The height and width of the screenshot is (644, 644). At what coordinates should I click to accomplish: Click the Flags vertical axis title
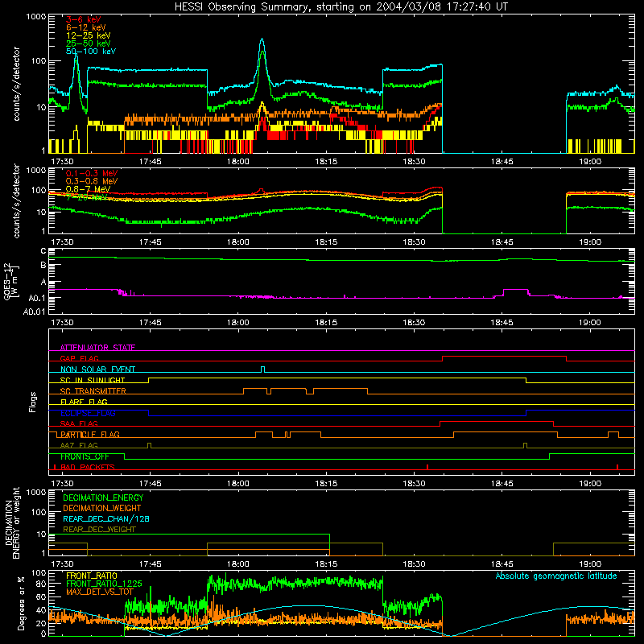click(33, 402)
